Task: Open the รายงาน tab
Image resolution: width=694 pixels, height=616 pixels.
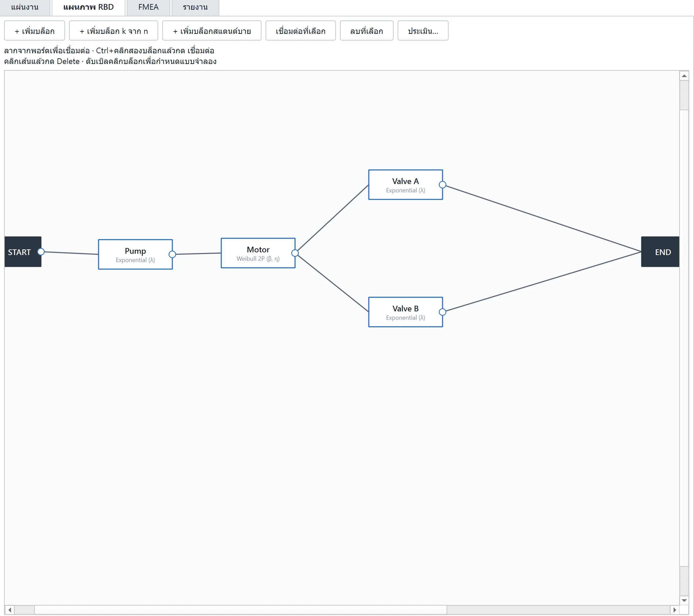Action: (x=195, y=7)
